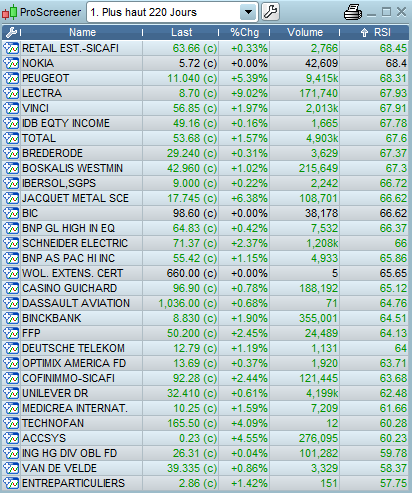Image resolution: width=412 pixels, height=493 pixels.
Task: Select the LECTRA name cell
Action: [81, 93]
